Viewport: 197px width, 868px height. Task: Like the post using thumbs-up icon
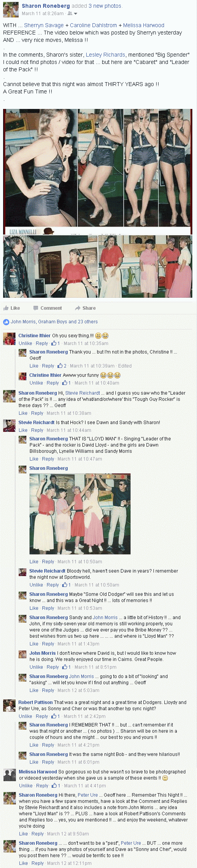click(6, 308)
